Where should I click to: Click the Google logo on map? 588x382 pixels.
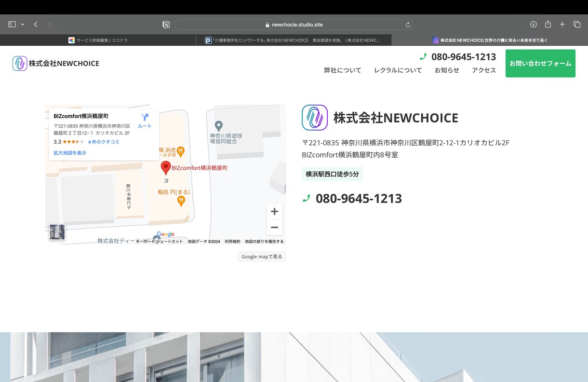pos(165,234)
